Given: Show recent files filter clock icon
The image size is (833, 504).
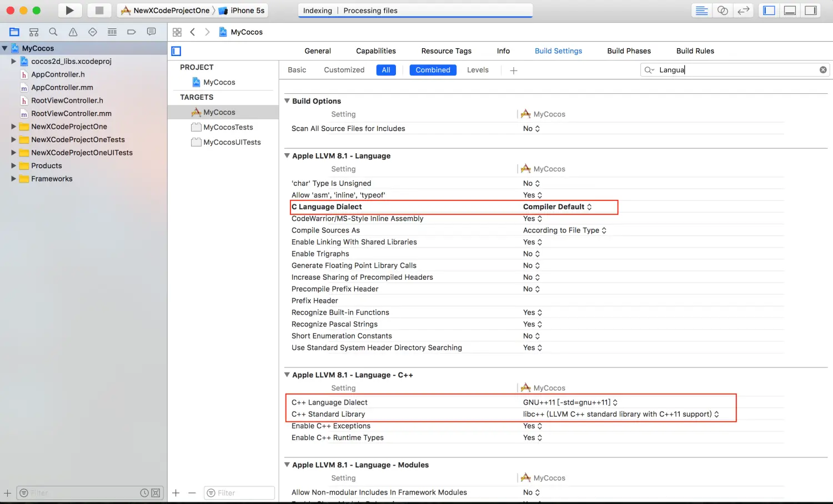Looking at the screenshot, I should [144, 493].
